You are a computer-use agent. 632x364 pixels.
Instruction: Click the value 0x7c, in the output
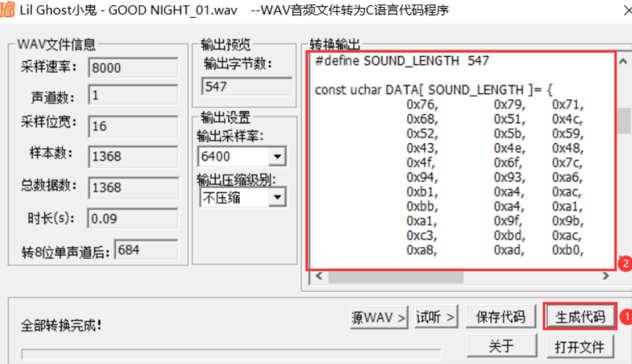tap(567, 163)
